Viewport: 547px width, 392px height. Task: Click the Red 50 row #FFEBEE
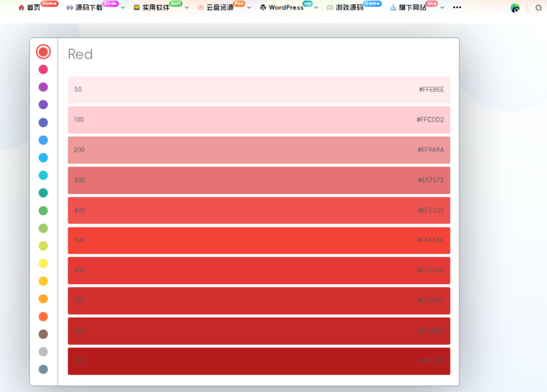pyautogui.click(x=258, y=89)
